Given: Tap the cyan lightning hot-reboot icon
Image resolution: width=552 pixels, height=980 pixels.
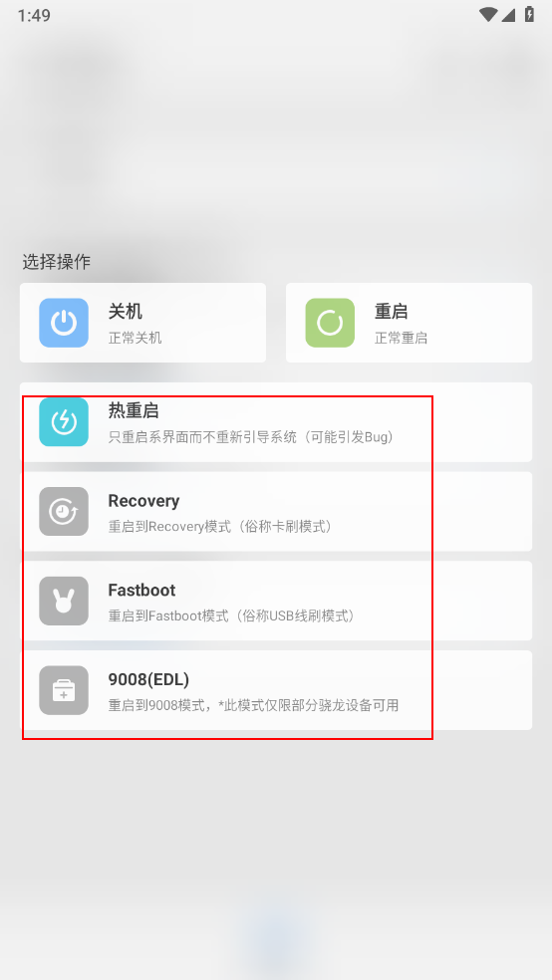Looking at the screenshot, I should pos(64,422).
